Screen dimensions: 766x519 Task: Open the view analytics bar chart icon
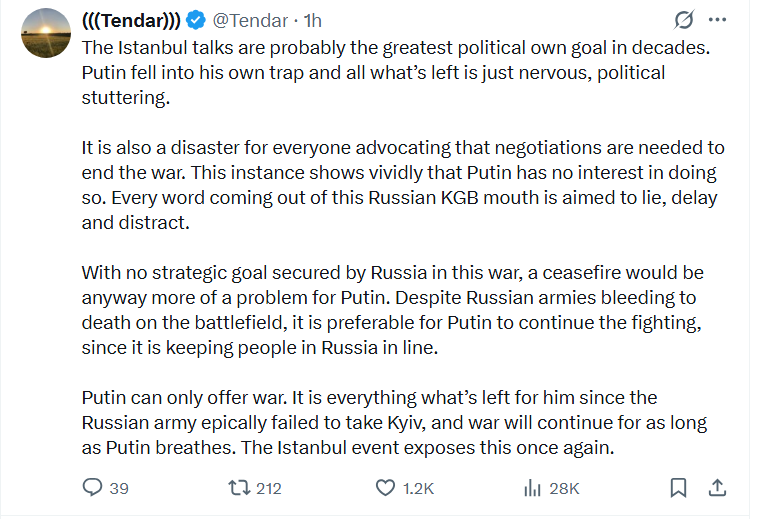(532, 488)
